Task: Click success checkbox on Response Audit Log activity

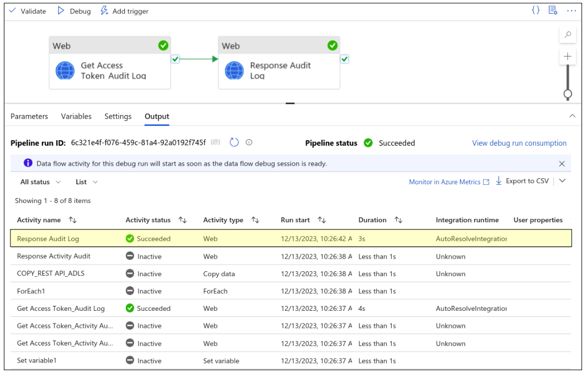Action: tap(345, 59)
